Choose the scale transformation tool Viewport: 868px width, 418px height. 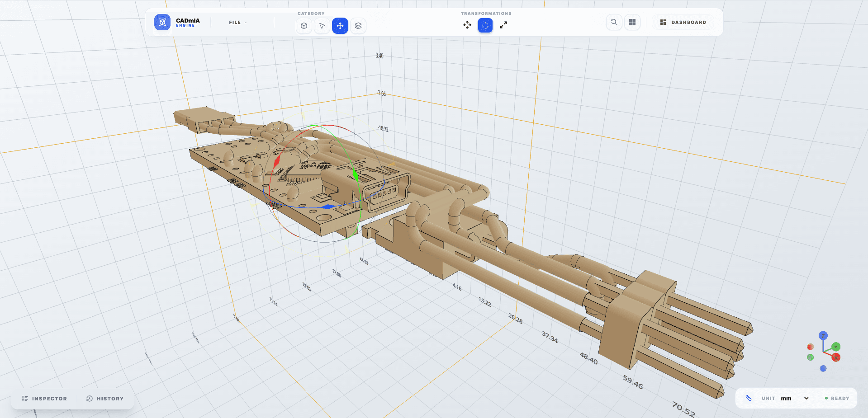coord(503,25)
